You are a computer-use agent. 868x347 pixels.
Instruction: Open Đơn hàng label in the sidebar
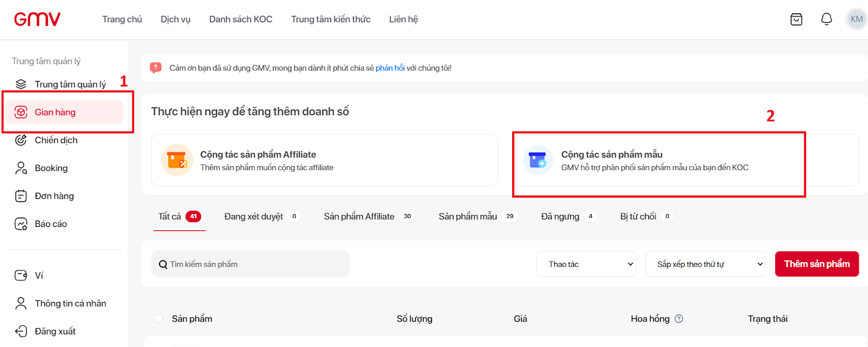54,196
